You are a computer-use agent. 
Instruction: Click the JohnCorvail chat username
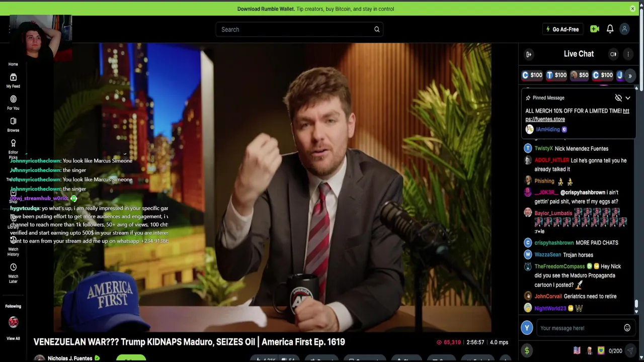point(548,296)
